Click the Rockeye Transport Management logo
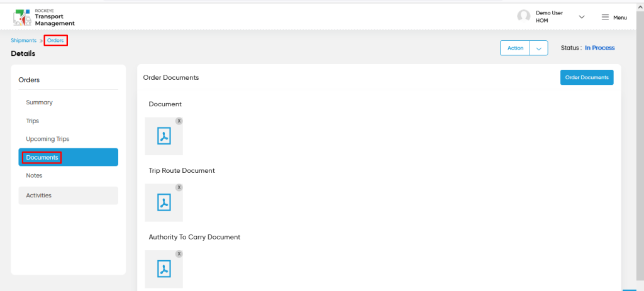Screen dimensions: 644x291 (x=44, y=17)
